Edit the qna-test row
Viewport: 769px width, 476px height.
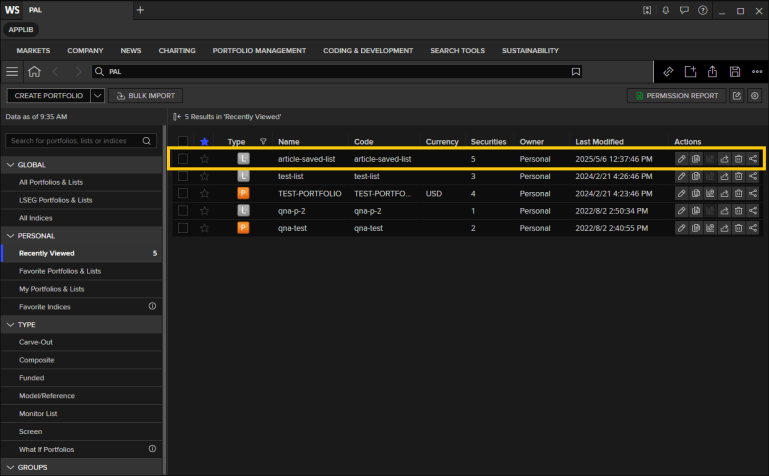(681, 228)
